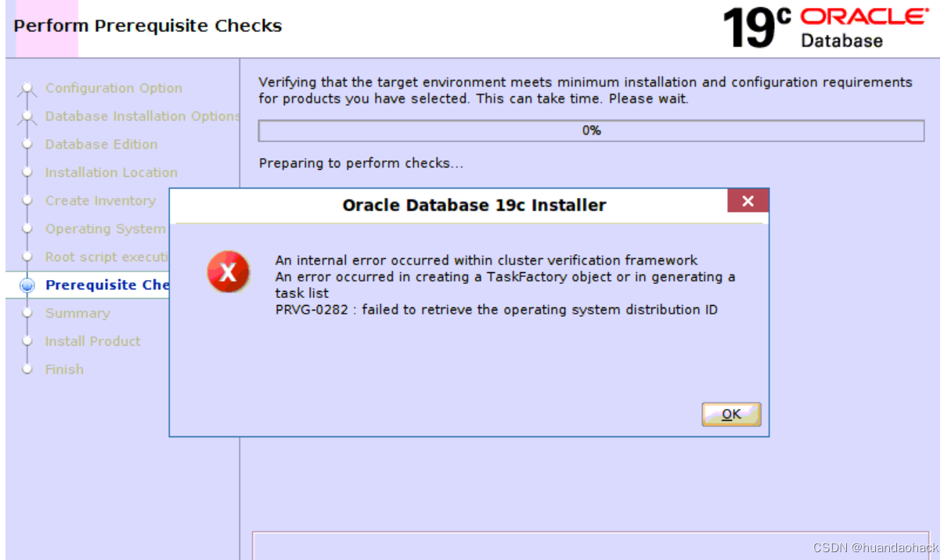Click the 0% progress bar

pyautogui.click(x=591, y=130)
